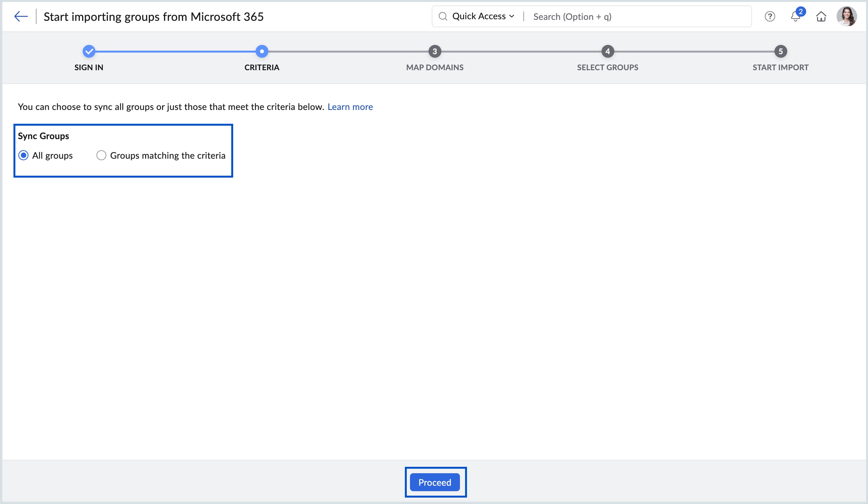The image size is (868, 504).
Task: Choose Groups matching the criteria option
Action: pyautogui.click(x=101, y=155)
